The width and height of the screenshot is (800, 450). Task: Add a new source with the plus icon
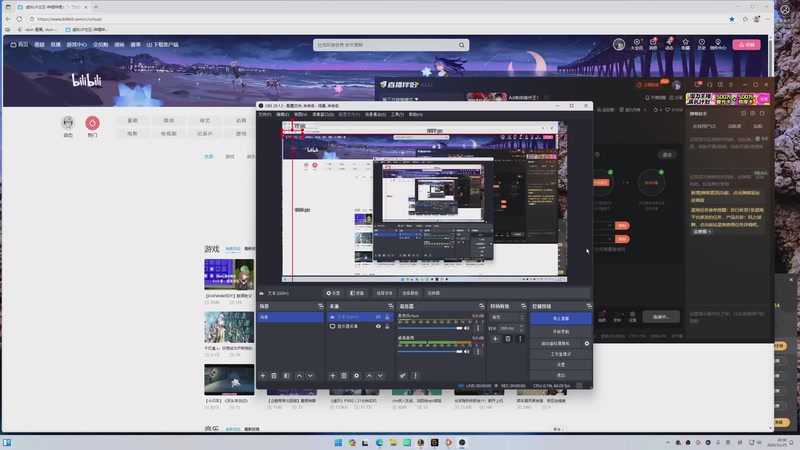click(332, 375)
